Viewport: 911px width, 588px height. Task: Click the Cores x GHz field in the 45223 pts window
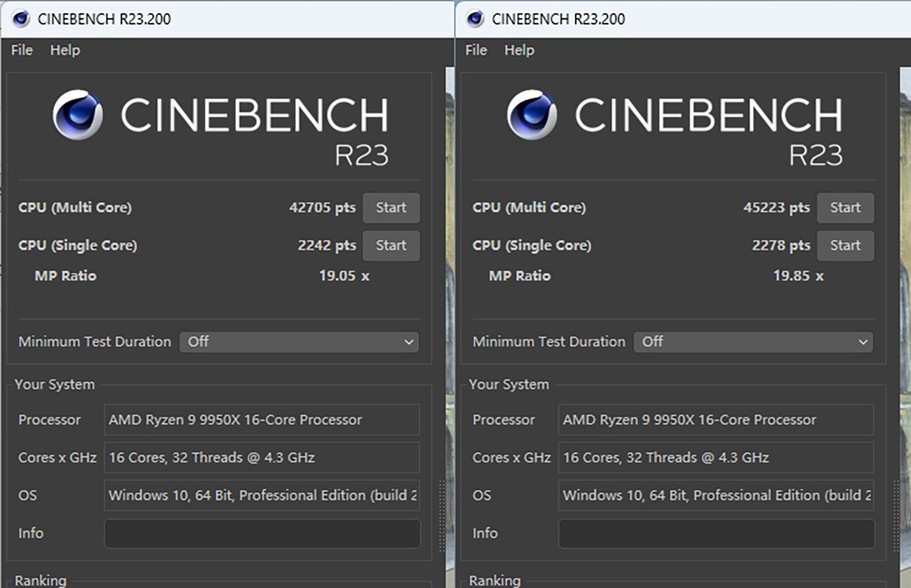point(716,458)
